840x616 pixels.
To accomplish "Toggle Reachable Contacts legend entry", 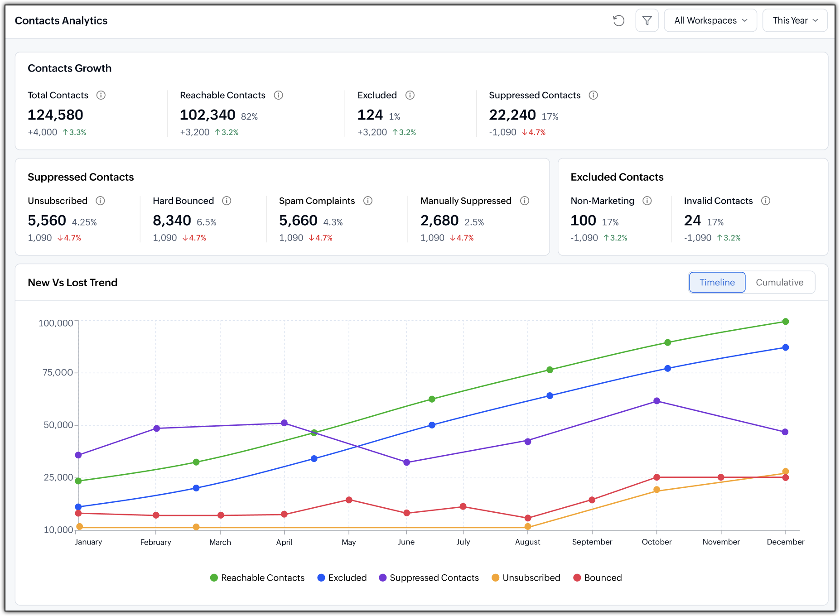I will [257, 577].
